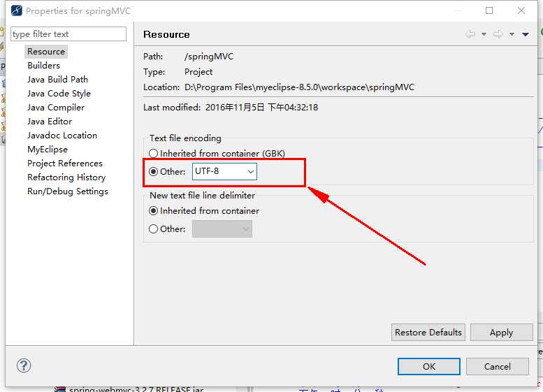
Task: Open Project References properties page
Action: point(65,163)
